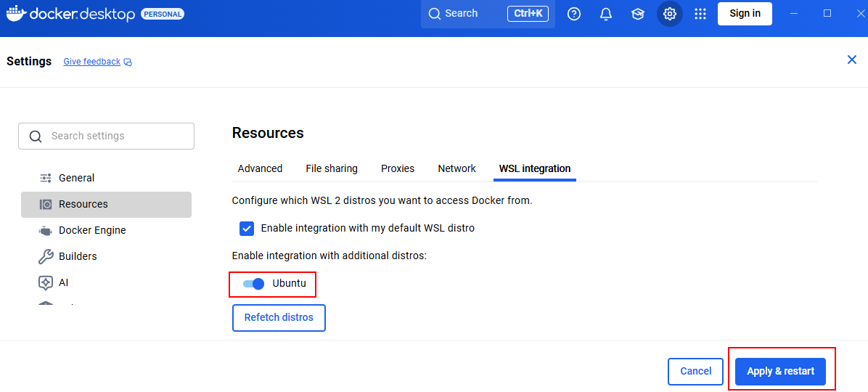Click the General sliders icon in sidebar

tap(46, 178)
